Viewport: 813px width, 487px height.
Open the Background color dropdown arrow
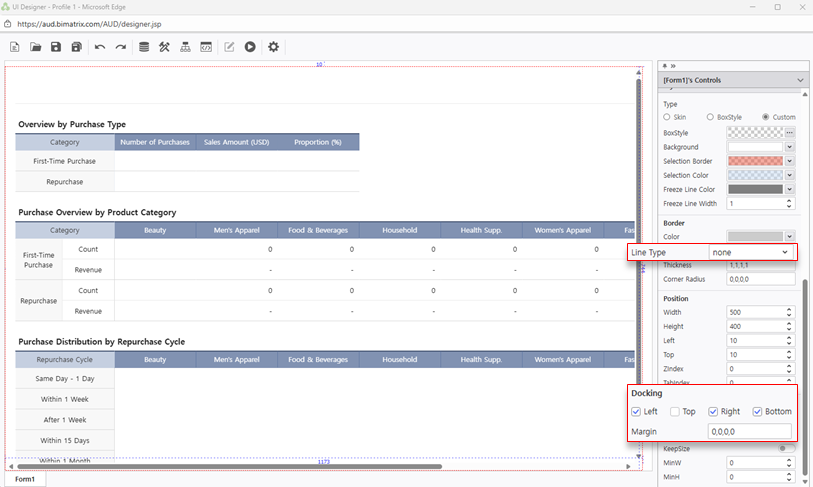789,147
